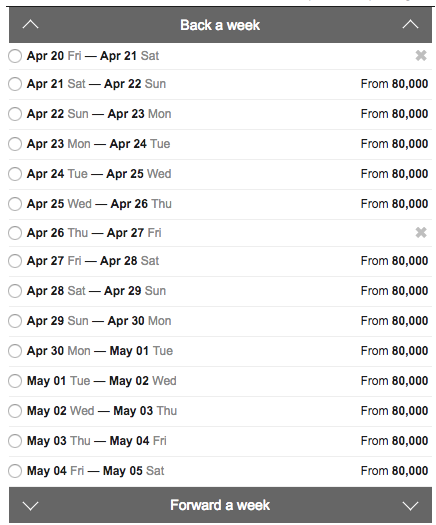
Task: Click the From 80,000 price for Apr 25 Wed
Action: point(394,204)
